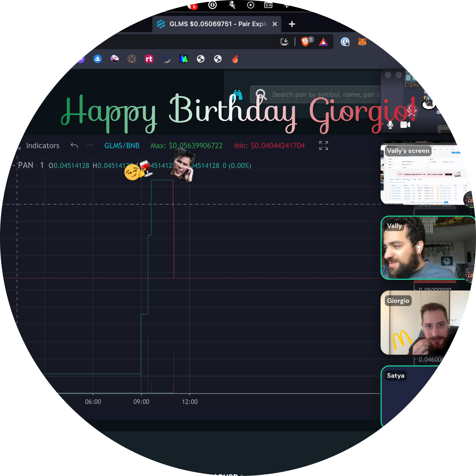The width and height of the screenshot is (476, 476).
Task: Open the Indicators panel on the chart
Action: click(43, 146)
